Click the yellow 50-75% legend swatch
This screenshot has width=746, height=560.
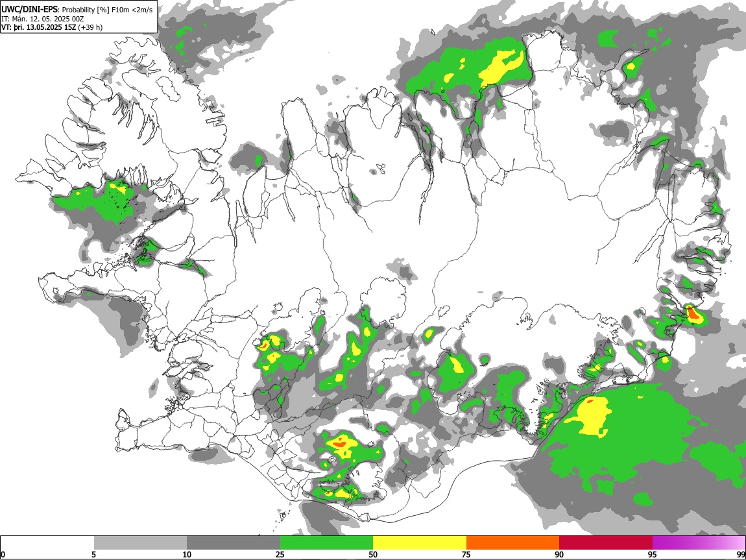[x=420, y=542]
